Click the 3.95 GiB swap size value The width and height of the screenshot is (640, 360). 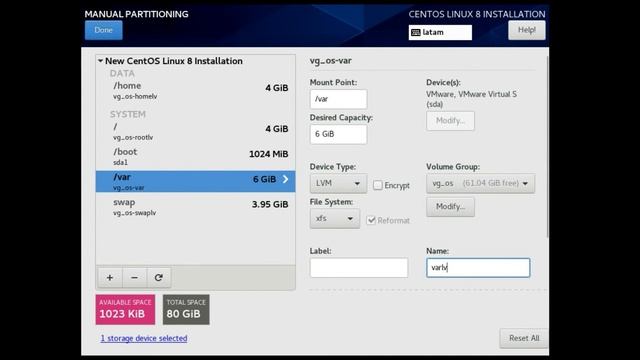tap(270, 204)
